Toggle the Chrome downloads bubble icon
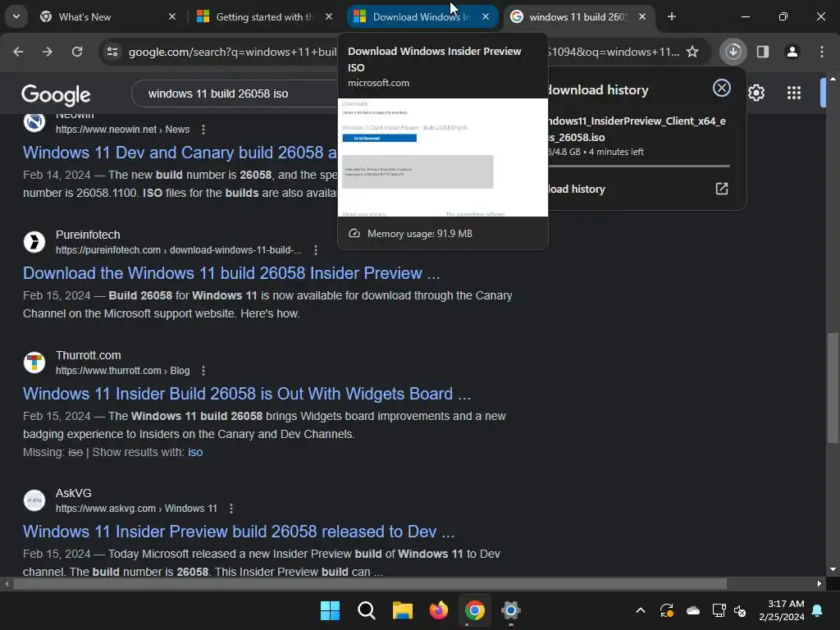 click(733, 52)
